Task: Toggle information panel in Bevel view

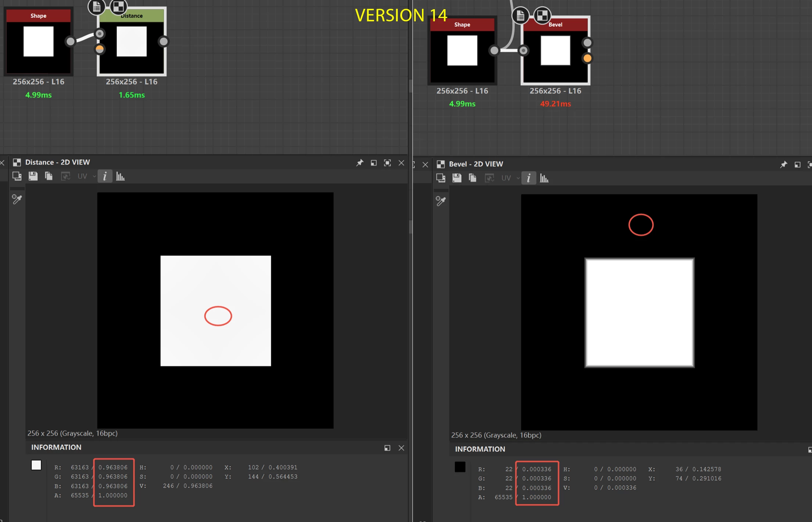Action: click(x=528, y=178)
